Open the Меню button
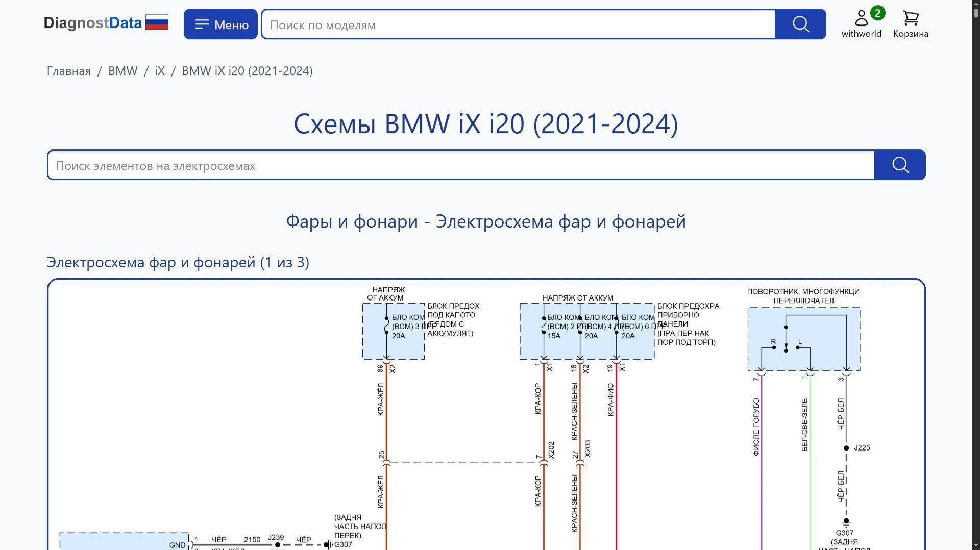 220,24
